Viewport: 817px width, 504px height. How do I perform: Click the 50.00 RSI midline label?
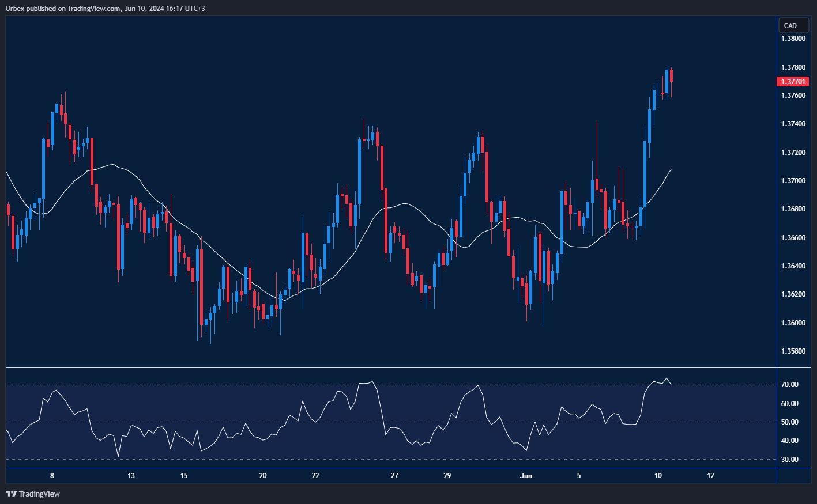789,422
